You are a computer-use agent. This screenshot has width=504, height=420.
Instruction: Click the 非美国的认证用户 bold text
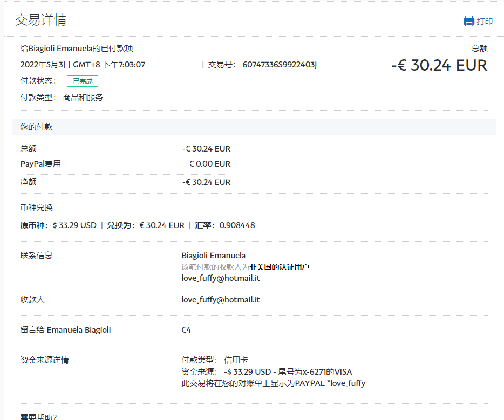click(x=279, y=267)
